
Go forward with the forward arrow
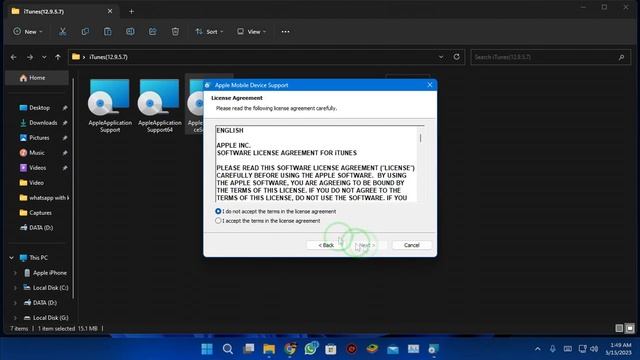[x=30, y=57]
